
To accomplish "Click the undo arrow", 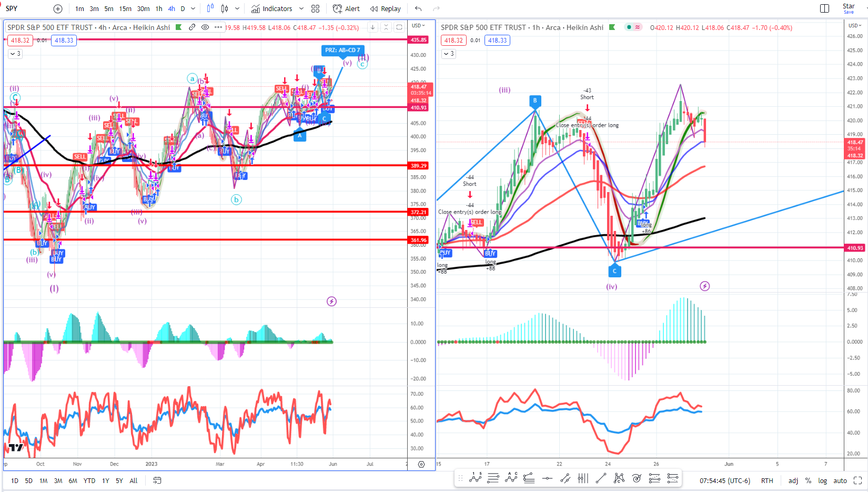I will 418,9.
